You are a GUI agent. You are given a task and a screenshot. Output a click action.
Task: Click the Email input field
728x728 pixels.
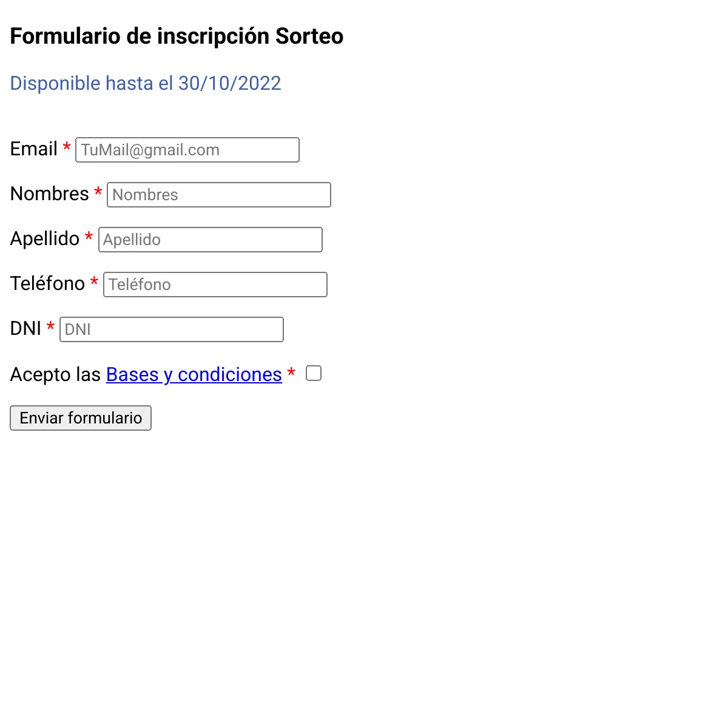tap(187, 150)
